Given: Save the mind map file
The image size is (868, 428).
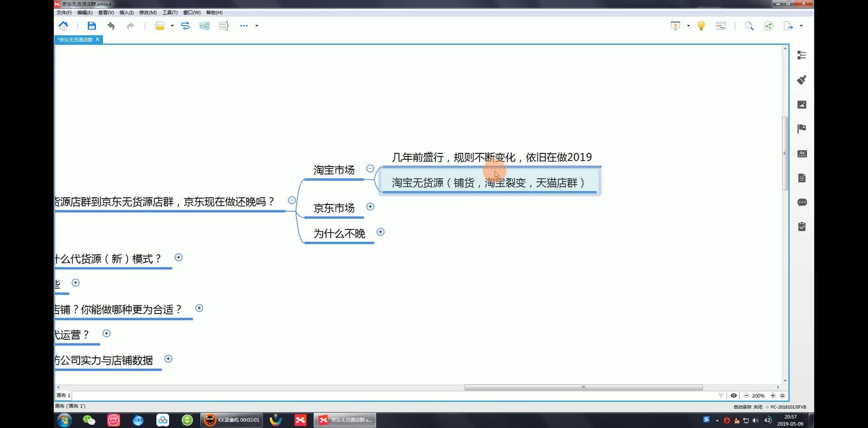Looking at the screenshot, I should (x=92, y=26).
